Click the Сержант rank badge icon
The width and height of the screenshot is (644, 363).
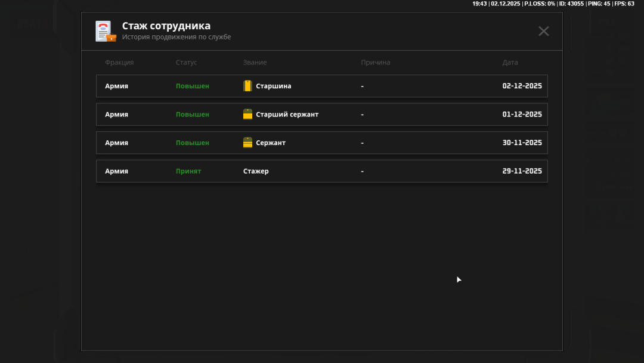[x=248, y=143]
